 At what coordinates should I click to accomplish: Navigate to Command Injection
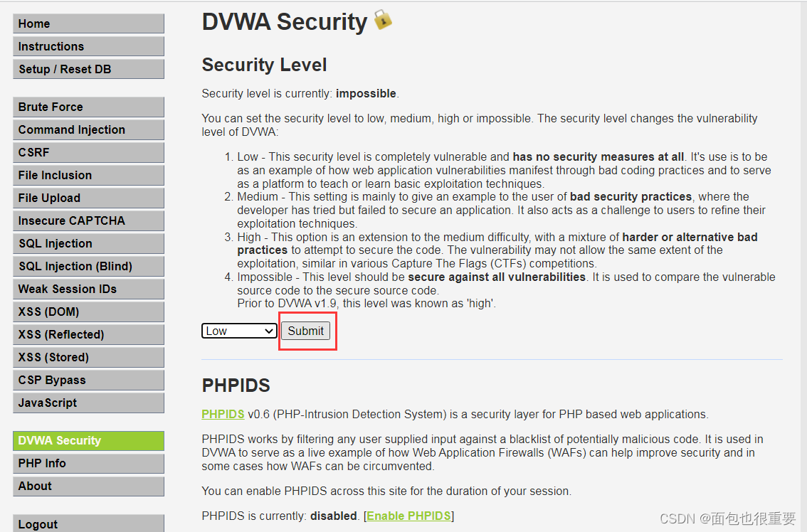point(88,129)
